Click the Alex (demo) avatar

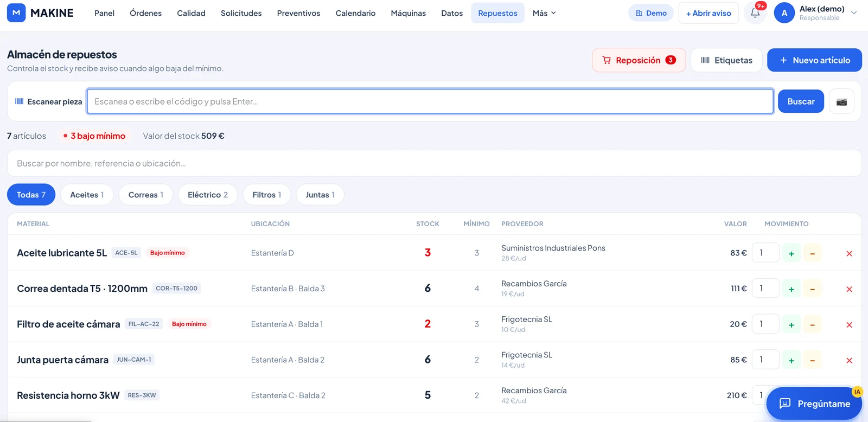(784, 13)
